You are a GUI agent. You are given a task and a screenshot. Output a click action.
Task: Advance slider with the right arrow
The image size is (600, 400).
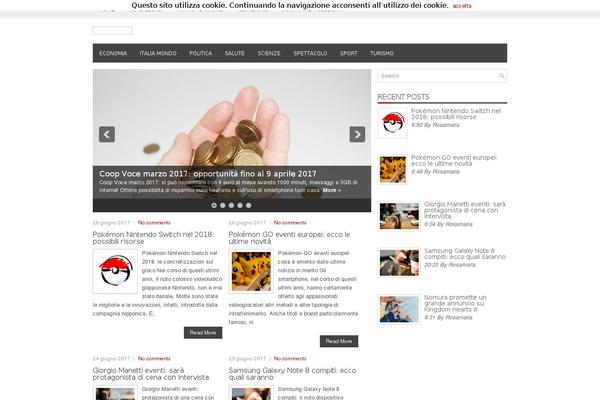(357, 134)
